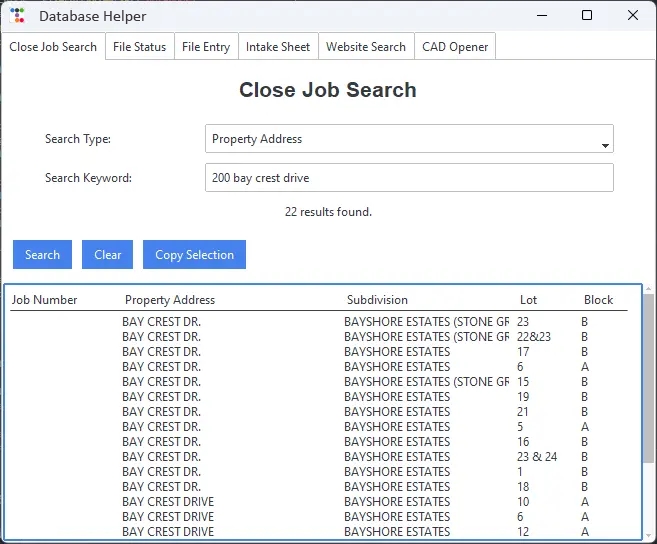Click the Clear button

click(107, 254)
